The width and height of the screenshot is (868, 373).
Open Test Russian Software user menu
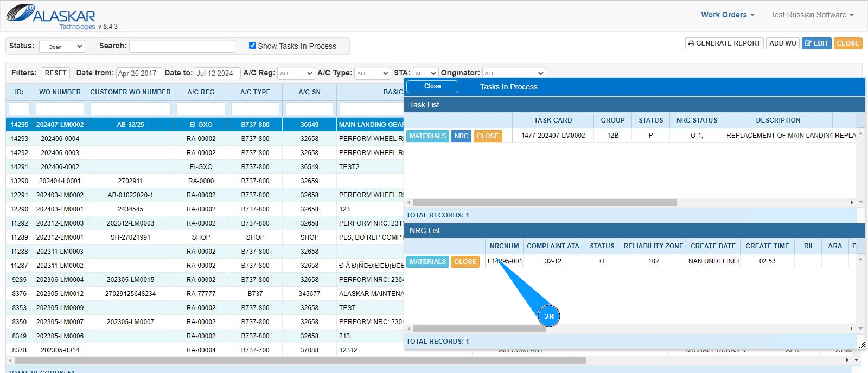click(812, 15)
